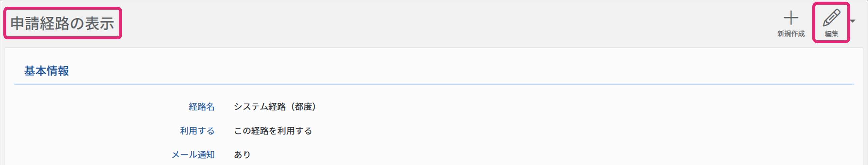
Task: Click the 編集 text label
Action: click(831, 34)
